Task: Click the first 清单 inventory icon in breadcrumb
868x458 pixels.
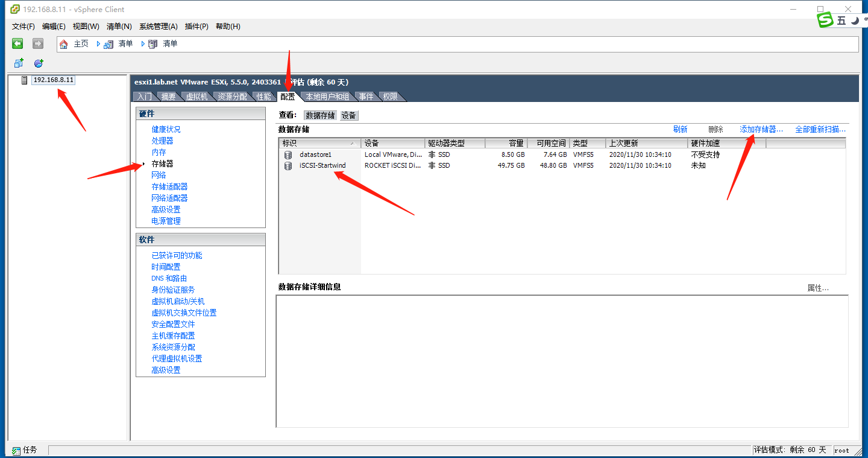Action: tap(108, 44)
